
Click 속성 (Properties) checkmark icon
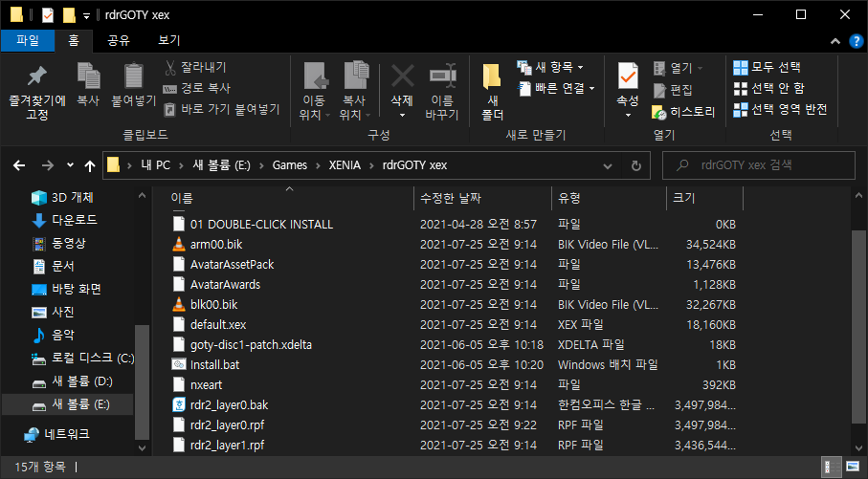click(x=628, y=76)
